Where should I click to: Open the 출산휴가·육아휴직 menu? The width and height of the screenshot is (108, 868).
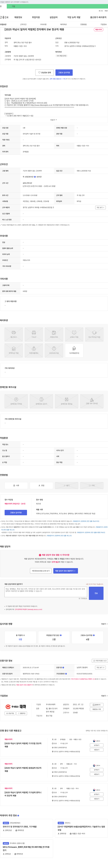[98, 17]
